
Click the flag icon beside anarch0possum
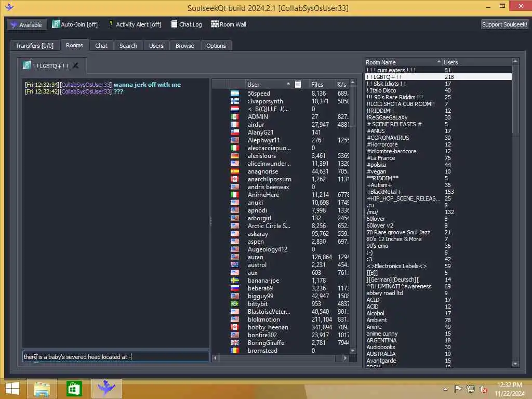(x=235, y=179)
